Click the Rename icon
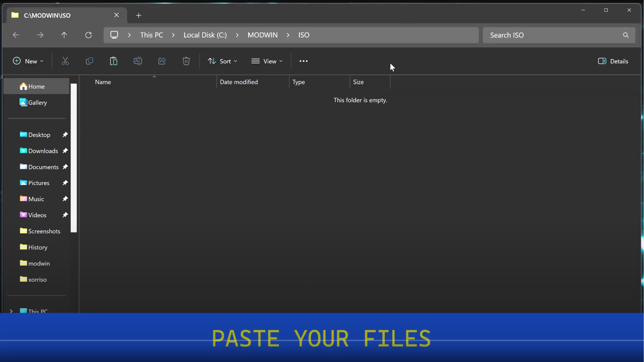This screenshot has width=644, height=362. [x=138, y=61]
